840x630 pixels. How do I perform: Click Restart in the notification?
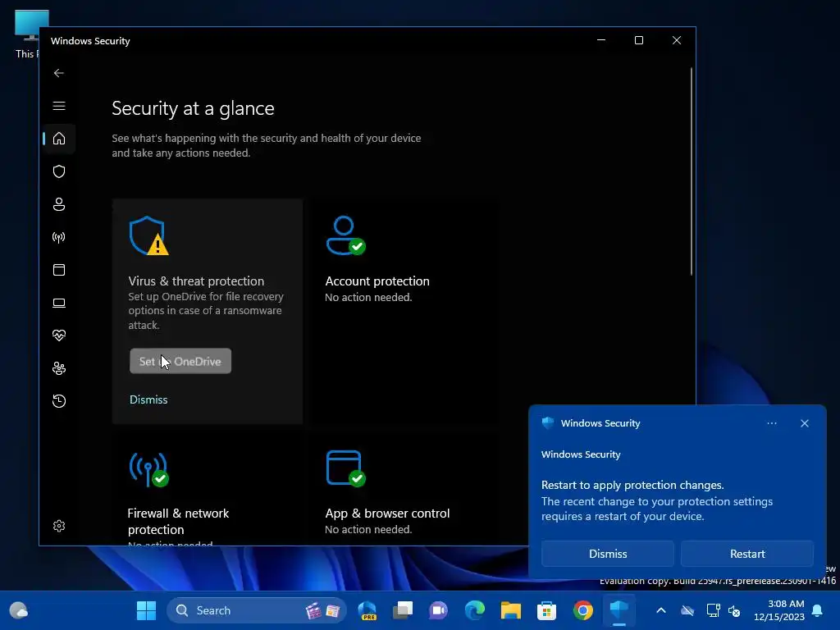coord(747,554)
